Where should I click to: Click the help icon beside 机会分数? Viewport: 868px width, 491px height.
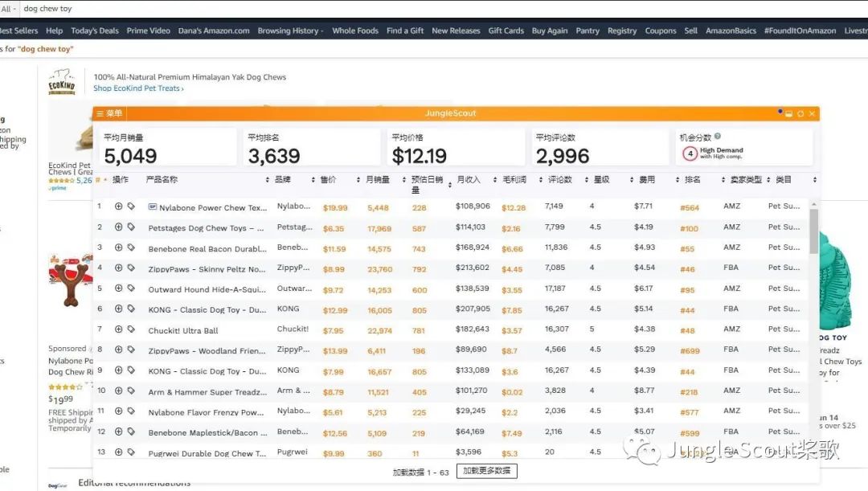pos(718,137)
